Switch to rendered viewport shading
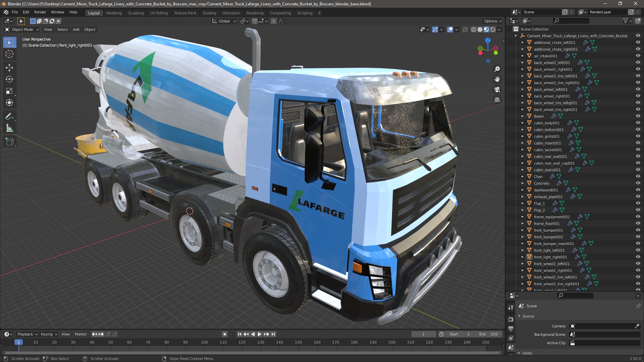 [493, 29]
